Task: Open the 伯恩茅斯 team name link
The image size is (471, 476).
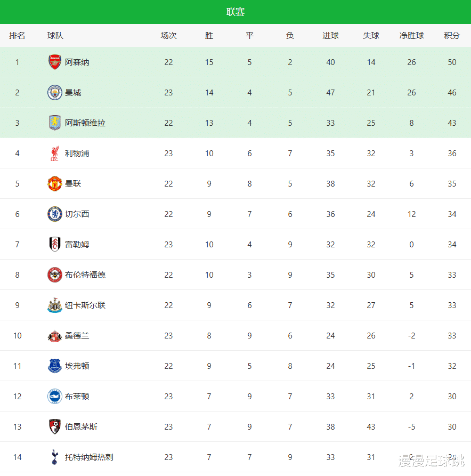Action: 81,427
